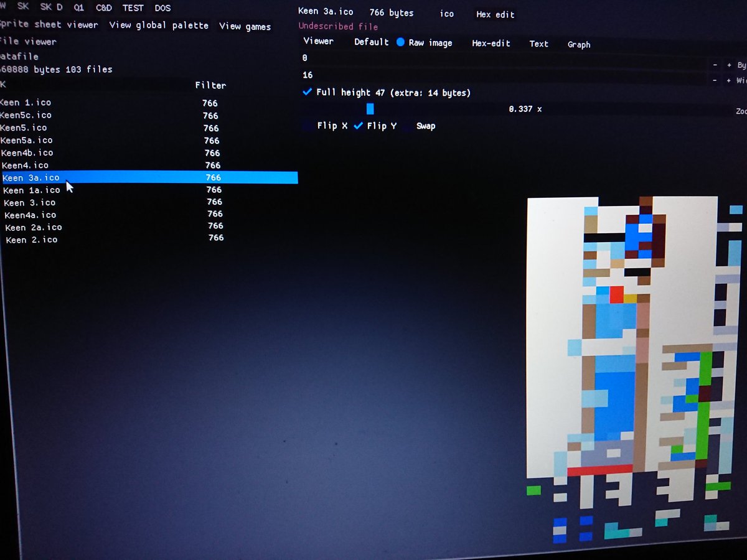Open the Q1 tab
747x560 pixels.
(78, 8)
